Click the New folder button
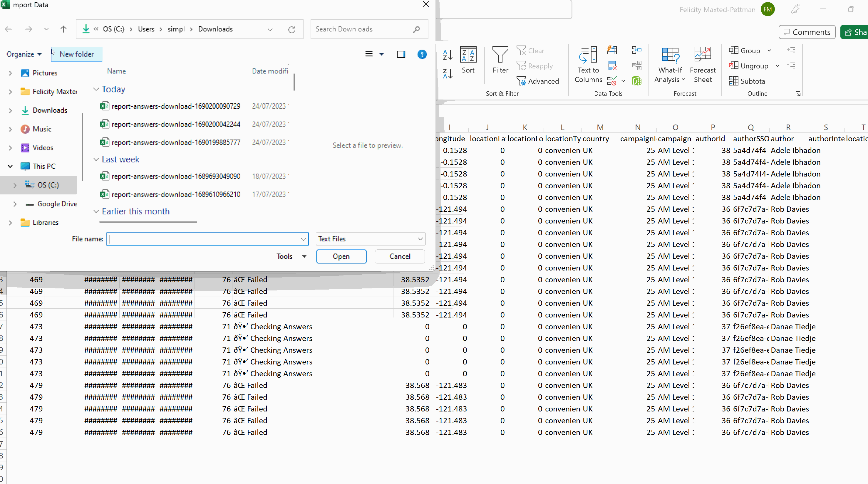This screenshot has width=868, height=484. 76,54
